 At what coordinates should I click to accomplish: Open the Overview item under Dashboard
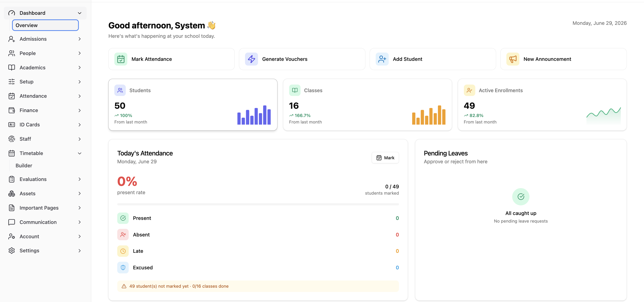click(45, 25)
